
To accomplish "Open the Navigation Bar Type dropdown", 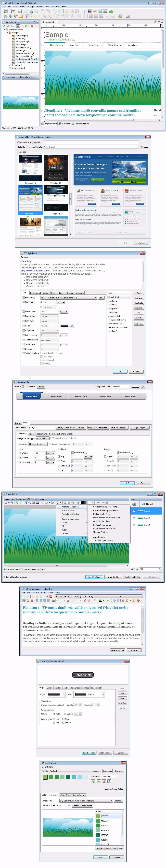I will point(48,438).
